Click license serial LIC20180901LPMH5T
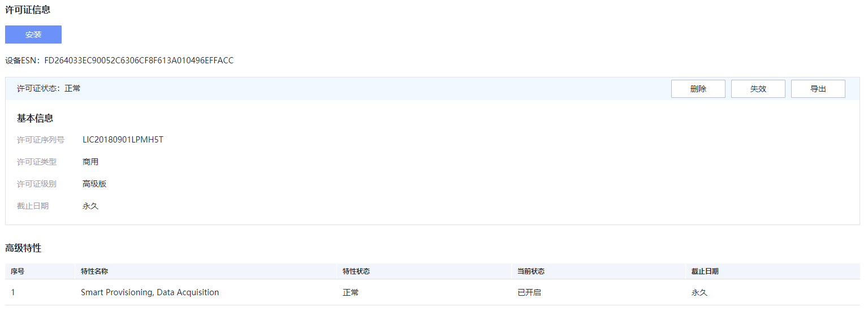Image resolution: width=868 pixels, height=315 pixels. tap(123, 140)
